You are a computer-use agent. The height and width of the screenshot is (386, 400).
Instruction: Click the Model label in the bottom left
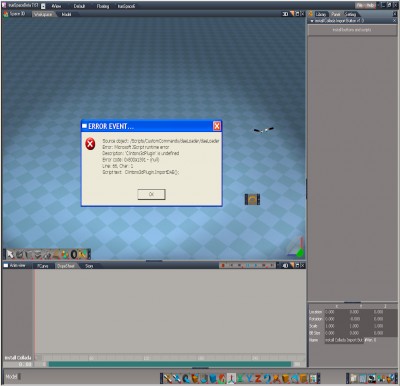click(x=11, y=377)
